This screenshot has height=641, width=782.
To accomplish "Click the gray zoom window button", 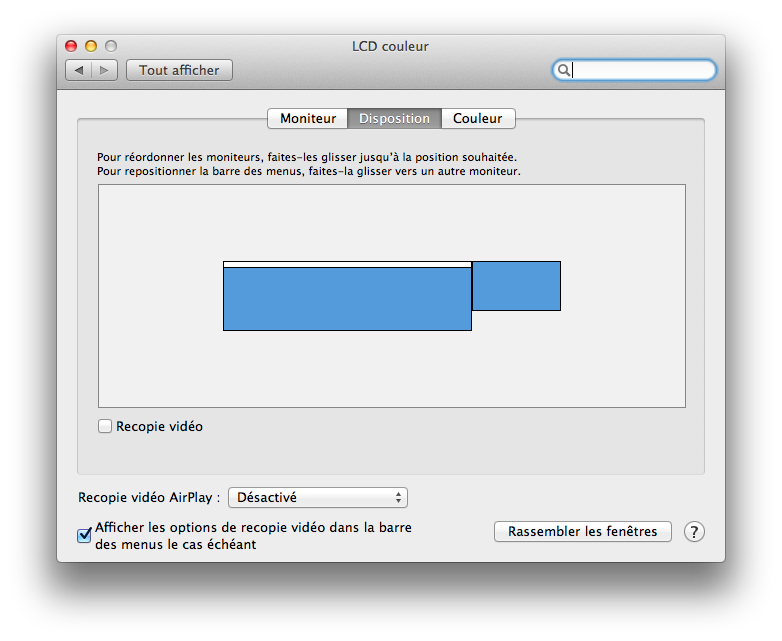I will 111,46.
